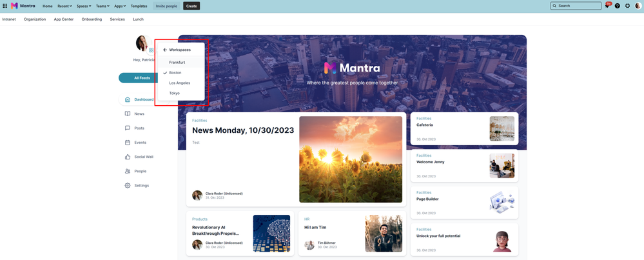
Task: Click the Dashboard home icon
Action: (128, 99)
